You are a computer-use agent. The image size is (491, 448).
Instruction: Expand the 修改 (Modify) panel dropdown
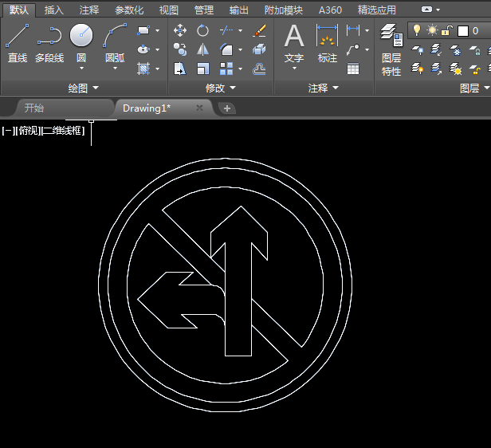point(221,88)
